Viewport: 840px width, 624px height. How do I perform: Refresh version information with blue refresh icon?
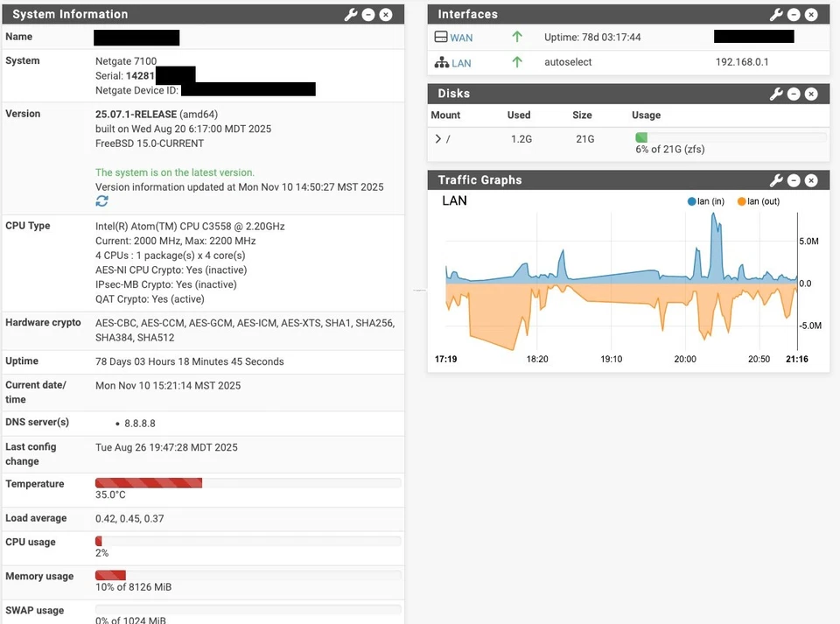tap(101, 200)
